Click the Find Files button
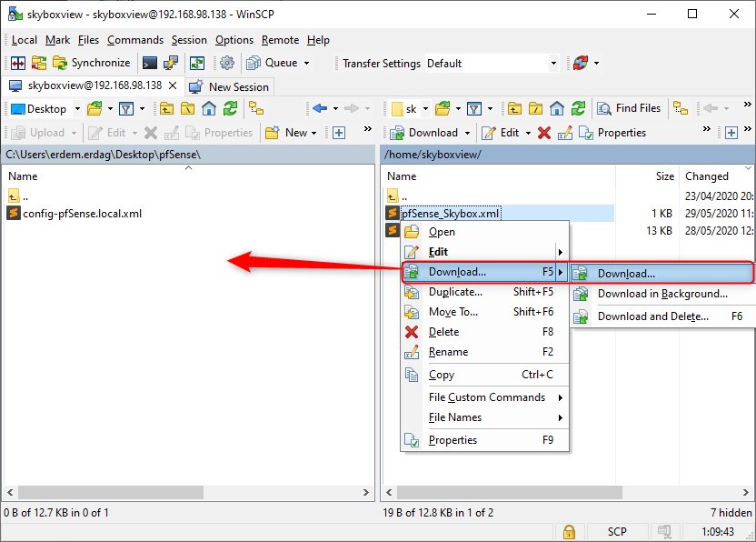Viewport: 756px width, 542px height. [x=629, y=108]
